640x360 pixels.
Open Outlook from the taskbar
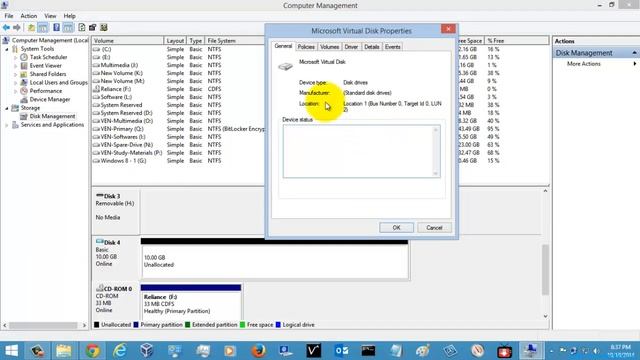(x=342, y=351)
